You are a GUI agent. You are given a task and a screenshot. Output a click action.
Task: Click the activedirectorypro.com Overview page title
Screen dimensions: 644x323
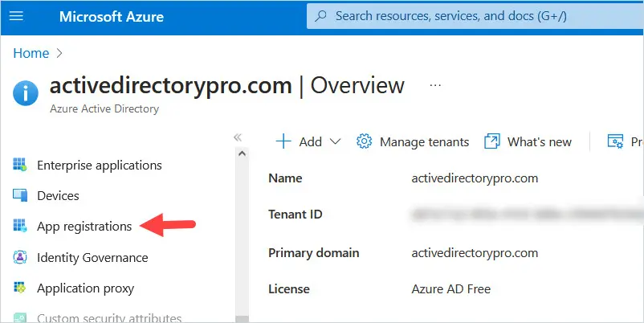click(227, 85)
